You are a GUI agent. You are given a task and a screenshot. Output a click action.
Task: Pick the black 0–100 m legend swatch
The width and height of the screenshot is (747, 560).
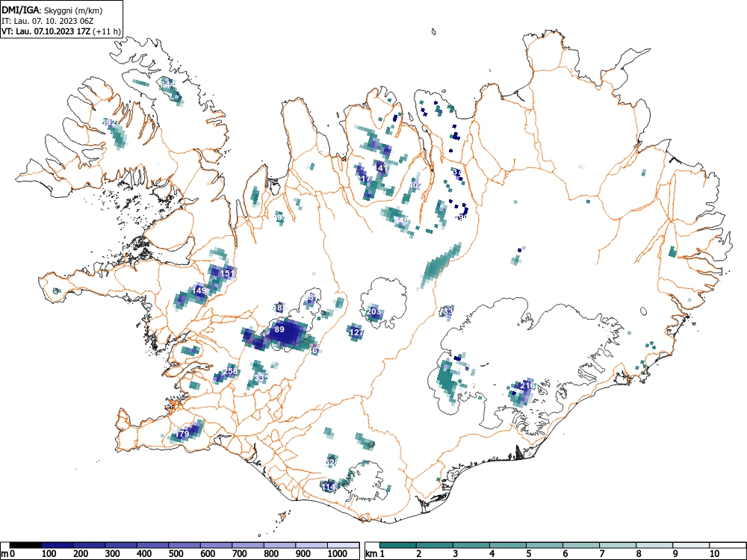coord(25,545)
